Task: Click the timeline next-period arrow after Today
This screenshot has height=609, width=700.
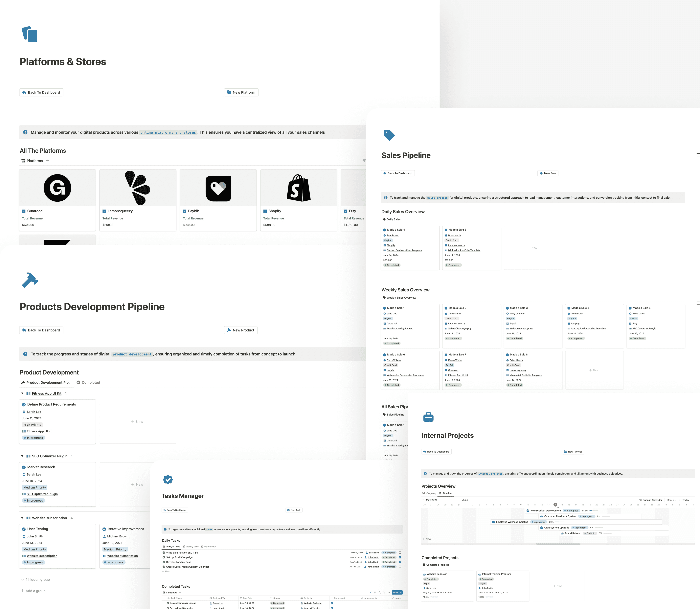Action: point(692,500)
